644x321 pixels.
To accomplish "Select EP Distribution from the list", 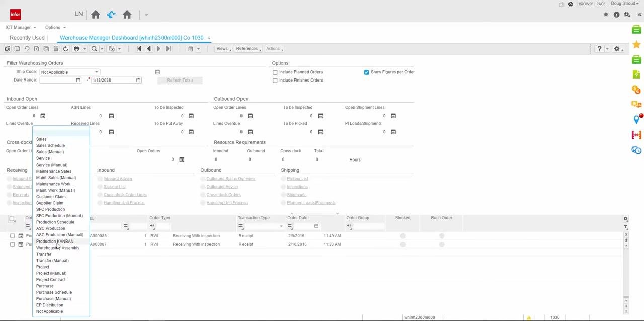I will [x=50, y=305].
